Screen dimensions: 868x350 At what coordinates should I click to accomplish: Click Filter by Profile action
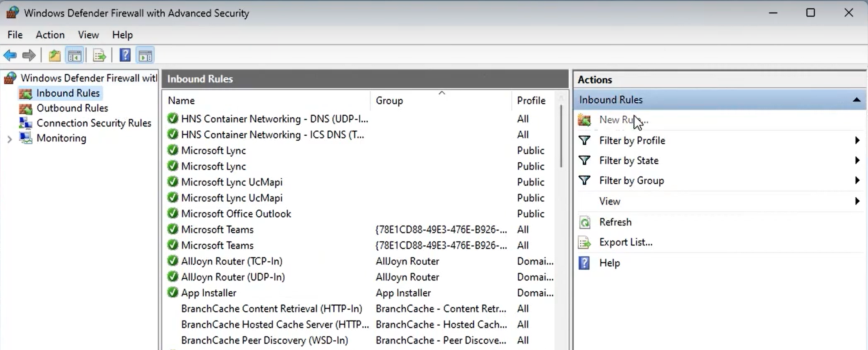click(x=632, y=141)
